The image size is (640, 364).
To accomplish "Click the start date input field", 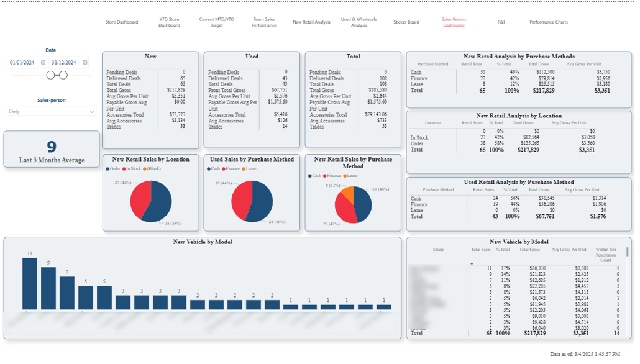I will [x=22, y=63].
